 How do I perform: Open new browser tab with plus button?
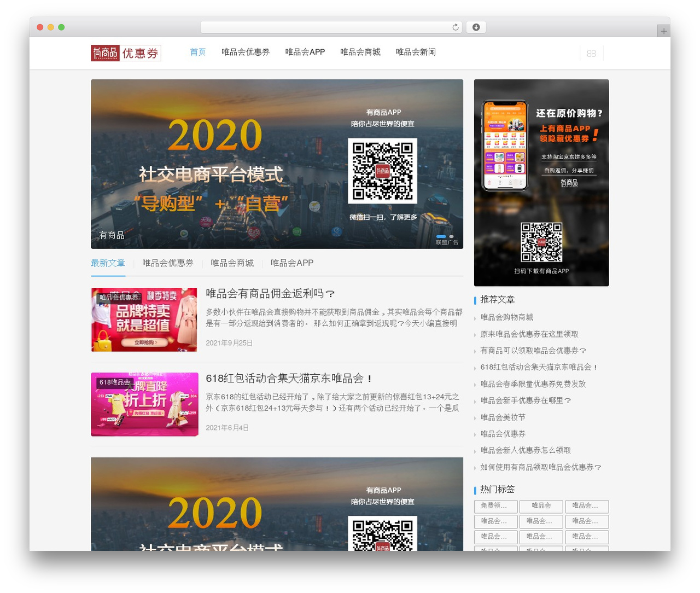(663, 31)
